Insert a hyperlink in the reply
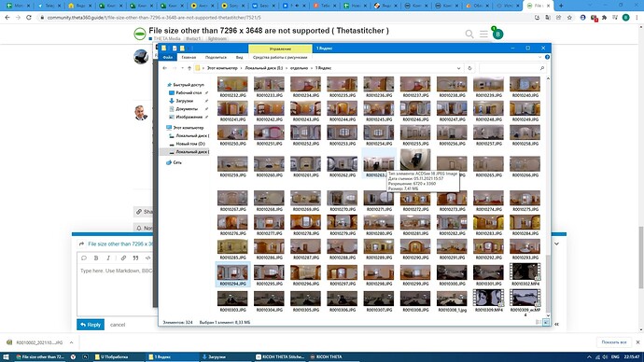 pos(123,258)
